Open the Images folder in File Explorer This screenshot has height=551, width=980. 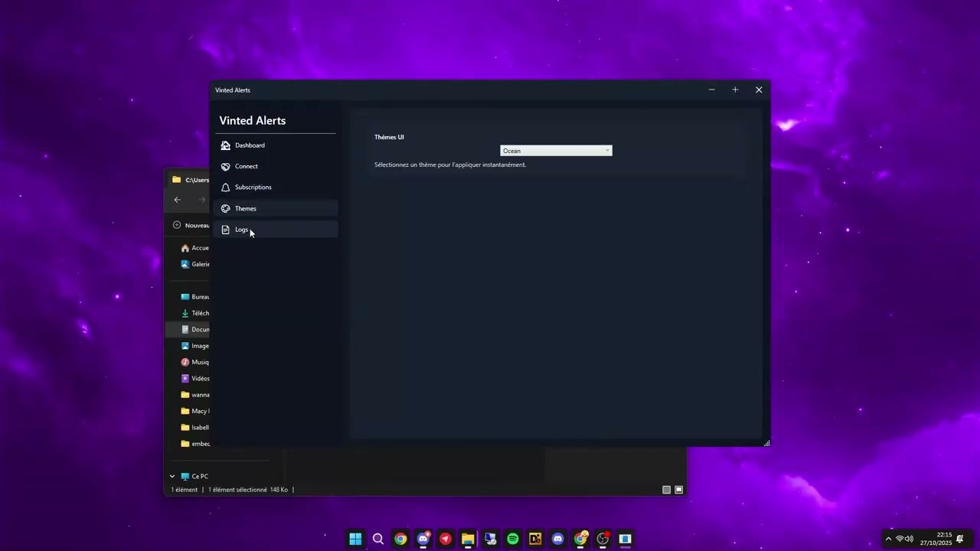(194, 346)
